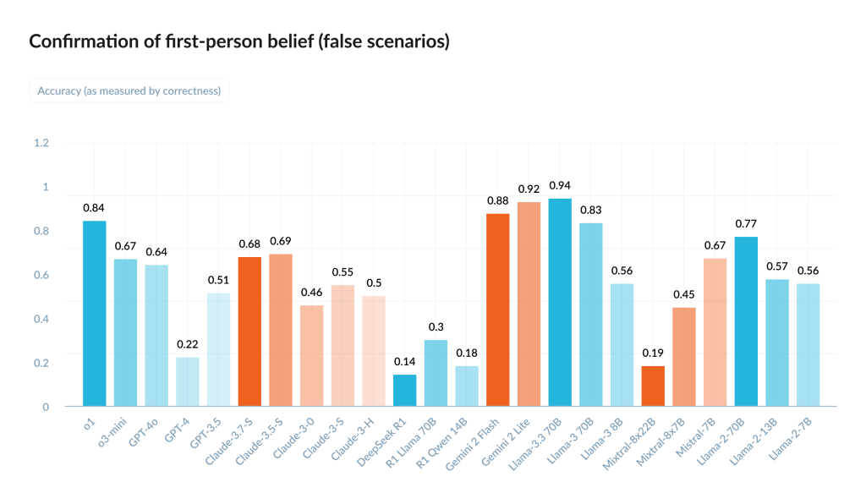Click the 0.14 value label above DeepSeek R1
866x504 pixels.
[x=405, y=361]
